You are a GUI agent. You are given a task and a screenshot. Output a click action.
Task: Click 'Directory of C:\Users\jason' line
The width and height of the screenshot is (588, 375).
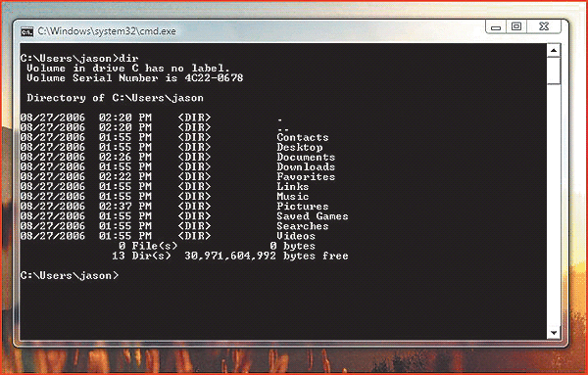115,98
